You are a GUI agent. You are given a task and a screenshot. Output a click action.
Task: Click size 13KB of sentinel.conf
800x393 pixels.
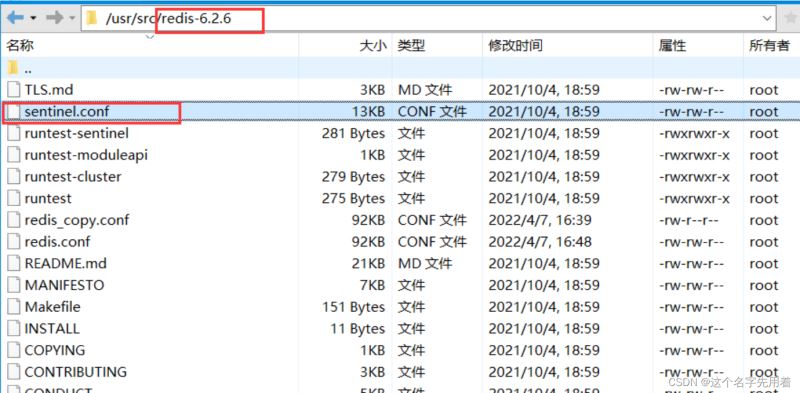tap(368, 111)
